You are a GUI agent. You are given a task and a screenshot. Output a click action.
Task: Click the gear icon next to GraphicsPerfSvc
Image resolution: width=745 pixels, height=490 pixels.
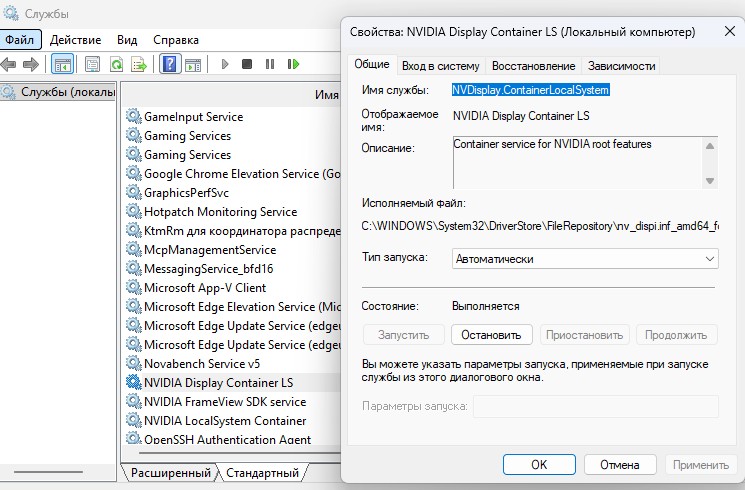pyautogui.click(x=134, y=192)
